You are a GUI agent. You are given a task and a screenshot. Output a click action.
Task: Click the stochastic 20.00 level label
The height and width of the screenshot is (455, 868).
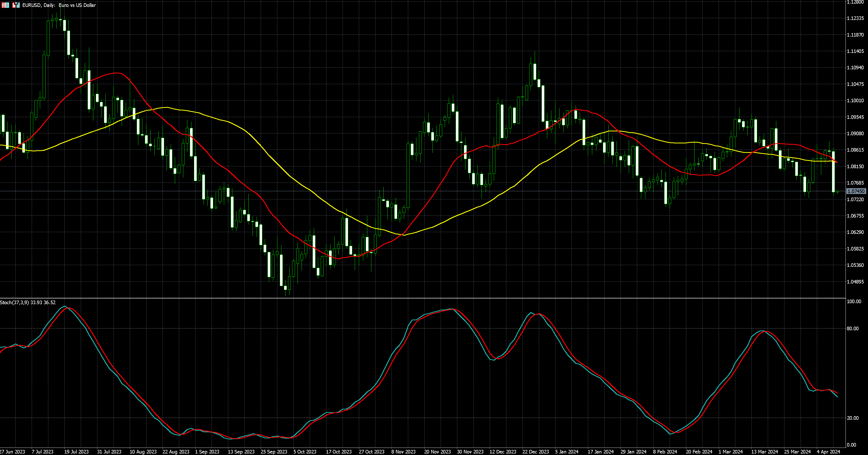click(852, 418)
